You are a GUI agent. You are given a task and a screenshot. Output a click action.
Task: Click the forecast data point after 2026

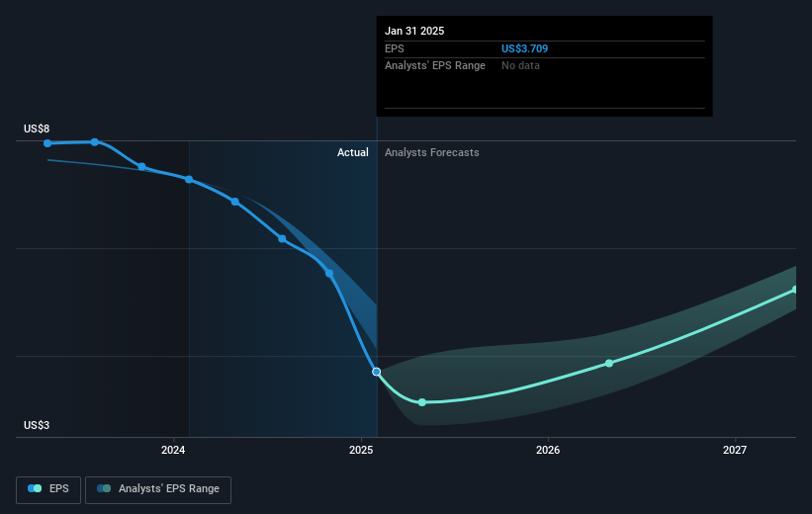[x=609, y=364]
